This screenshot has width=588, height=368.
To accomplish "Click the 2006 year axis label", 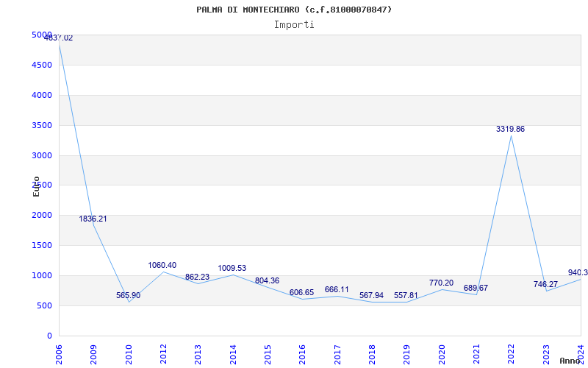I will (59, 355).
